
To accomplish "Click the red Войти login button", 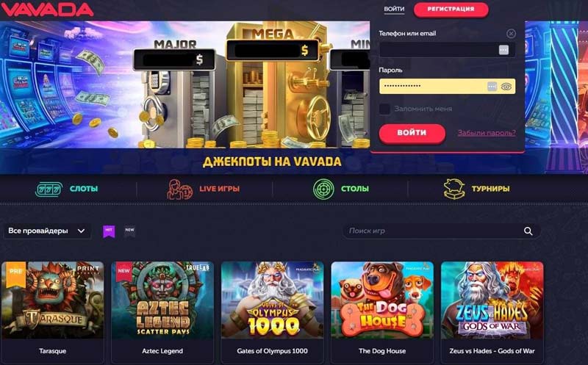I will 412,133.
